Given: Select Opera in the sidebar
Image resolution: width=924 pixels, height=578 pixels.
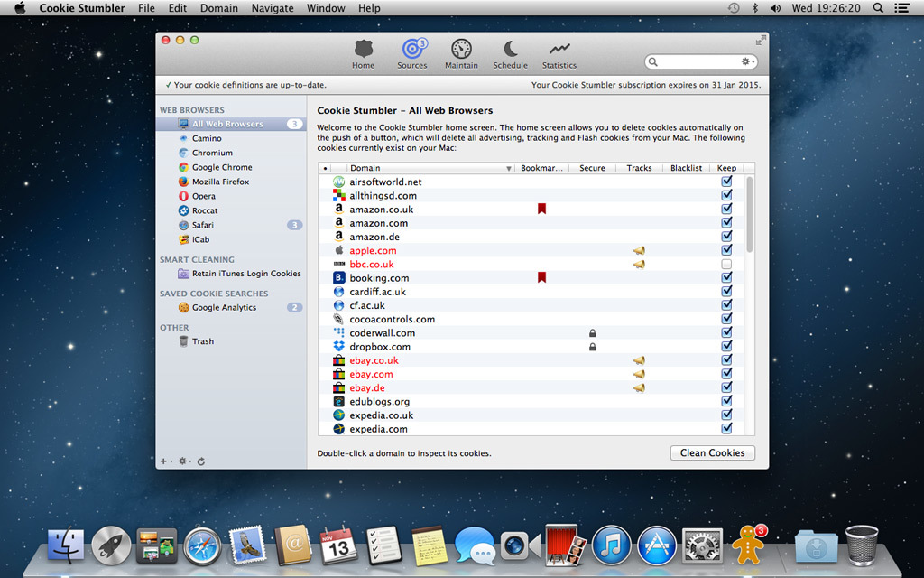Looking at the screenshot, I should click(x=203, y=196).
